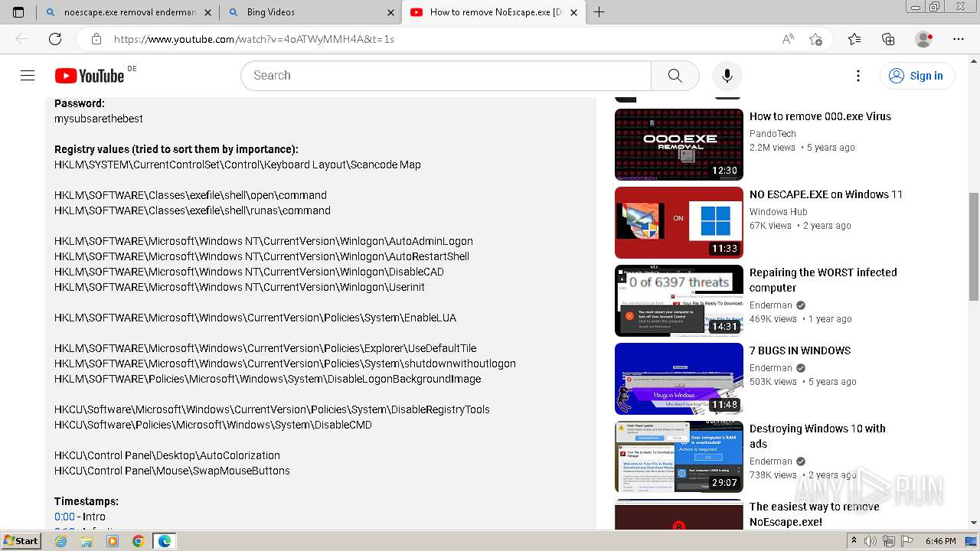The image size is (980, 551).
Task: Click Edge taskbar button
Action: 164,541
